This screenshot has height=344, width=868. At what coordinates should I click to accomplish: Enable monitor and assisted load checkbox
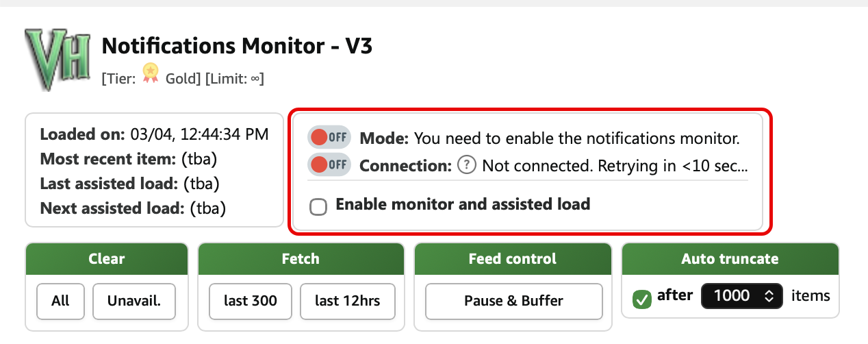(x=318, y=206)
